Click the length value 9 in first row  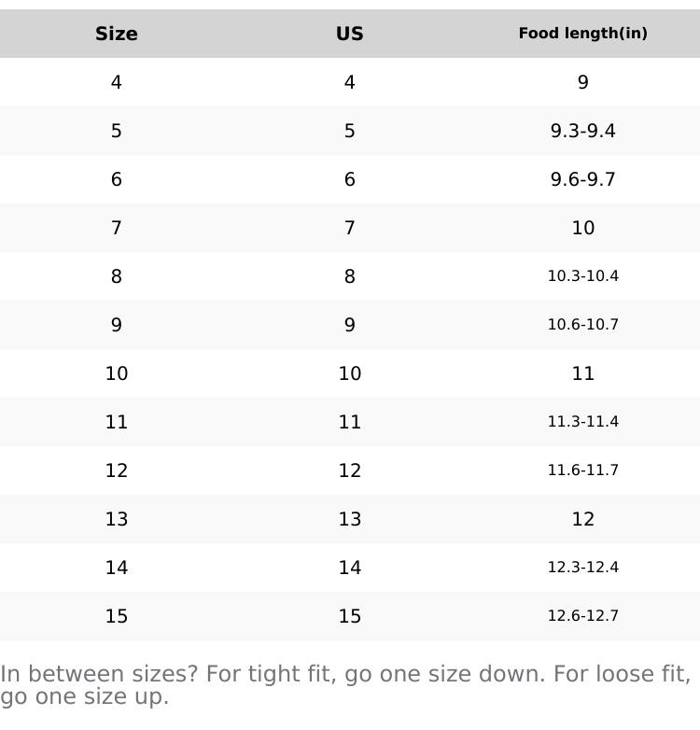[x=582, y=82]
